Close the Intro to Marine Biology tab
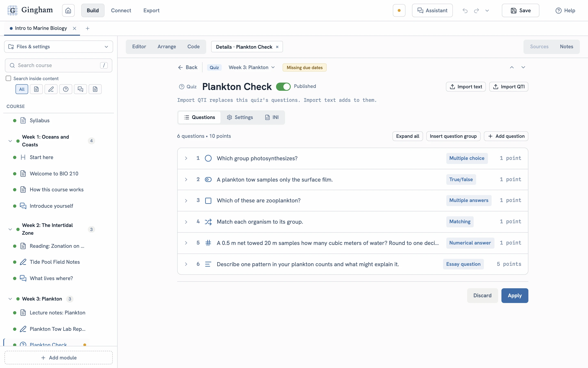This screenshot has height=368, width=588. 75,28
